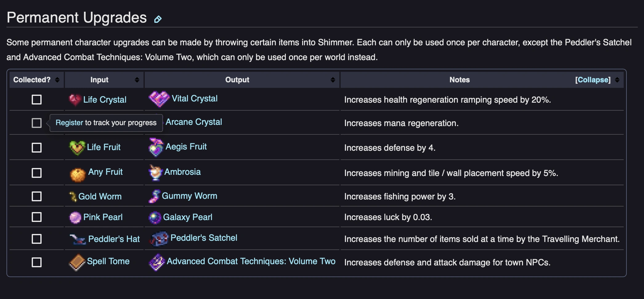Mark the Spell Tome row as collected
The image size is (644, 299).
click(37, 262)
